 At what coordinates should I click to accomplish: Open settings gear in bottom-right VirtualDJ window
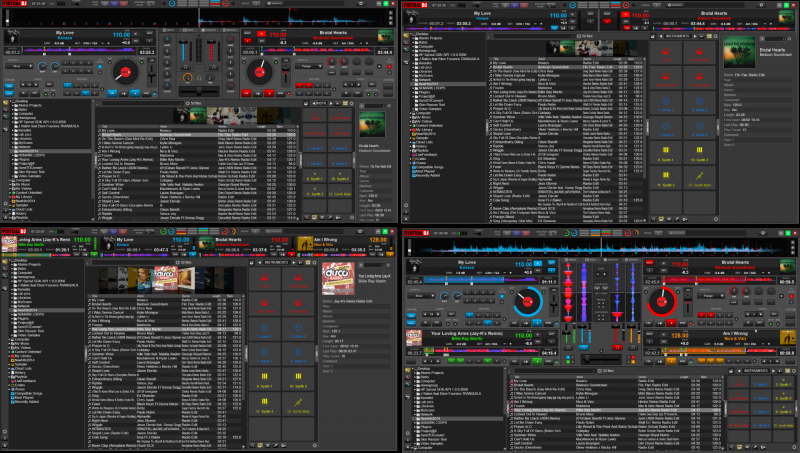click(x=763, y=233)
